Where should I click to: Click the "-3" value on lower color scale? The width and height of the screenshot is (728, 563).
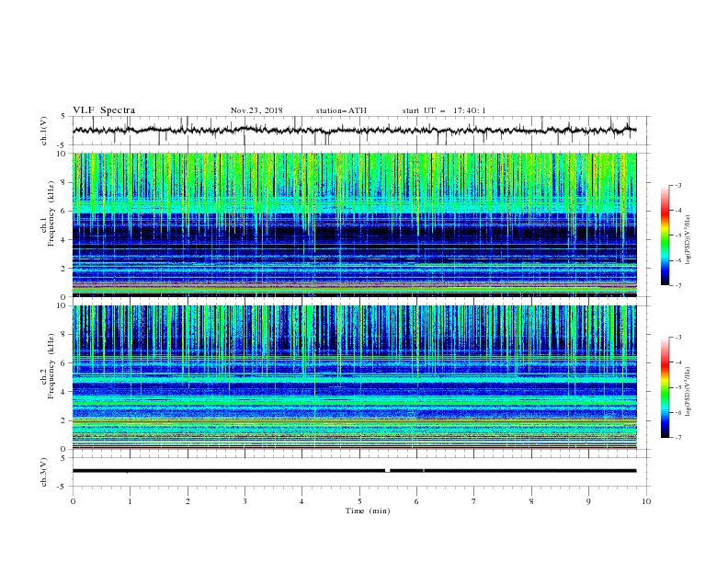click(677, 338)
